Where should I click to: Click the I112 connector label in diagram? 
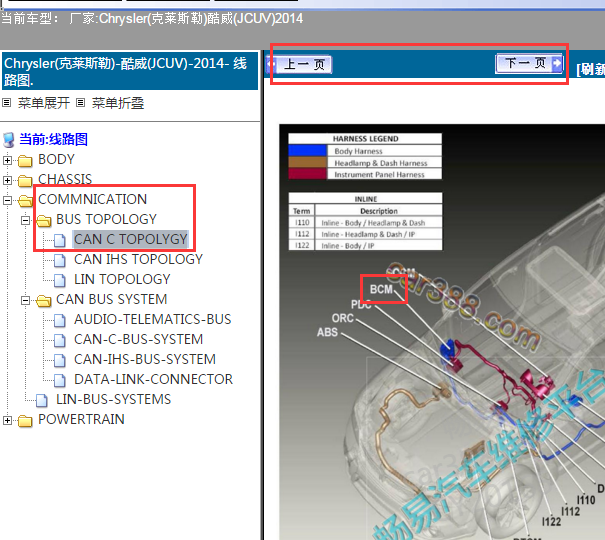point(570,511)
